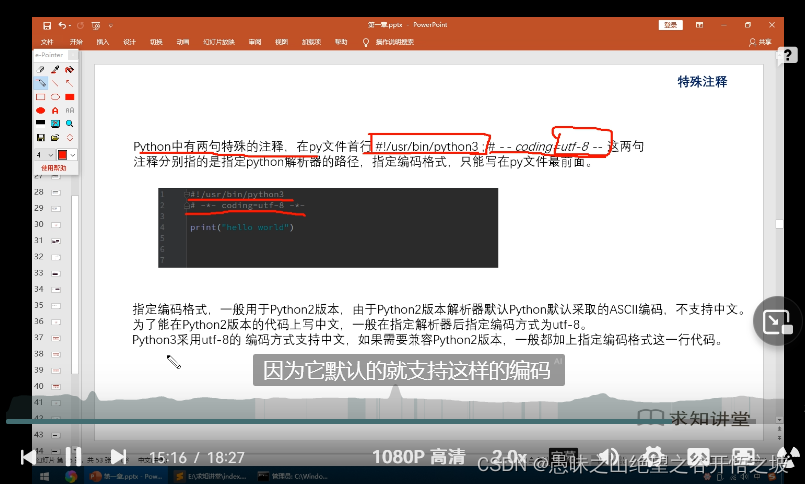The height and width of the screenshot is (484, 805).
Task: Select the straight line tool in e-Pointer
Action: pyautogui.click(x=55, y=83)
